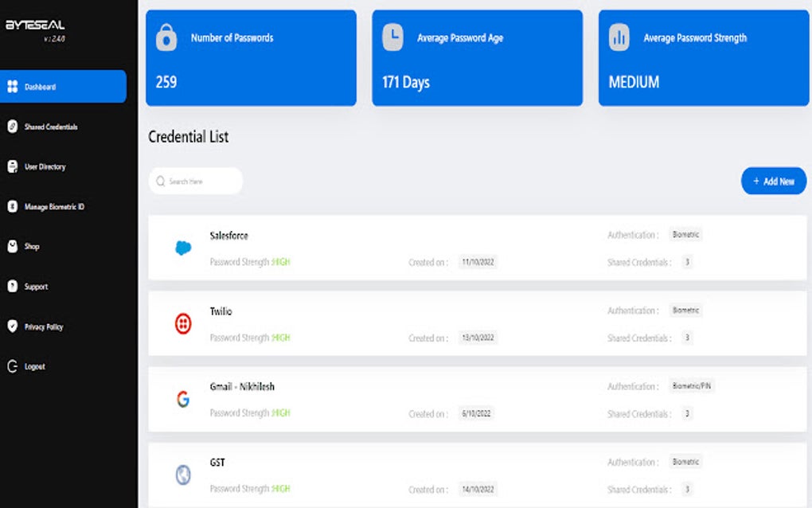Click the Shared Credentials sidebar icon

coord(13,127)
